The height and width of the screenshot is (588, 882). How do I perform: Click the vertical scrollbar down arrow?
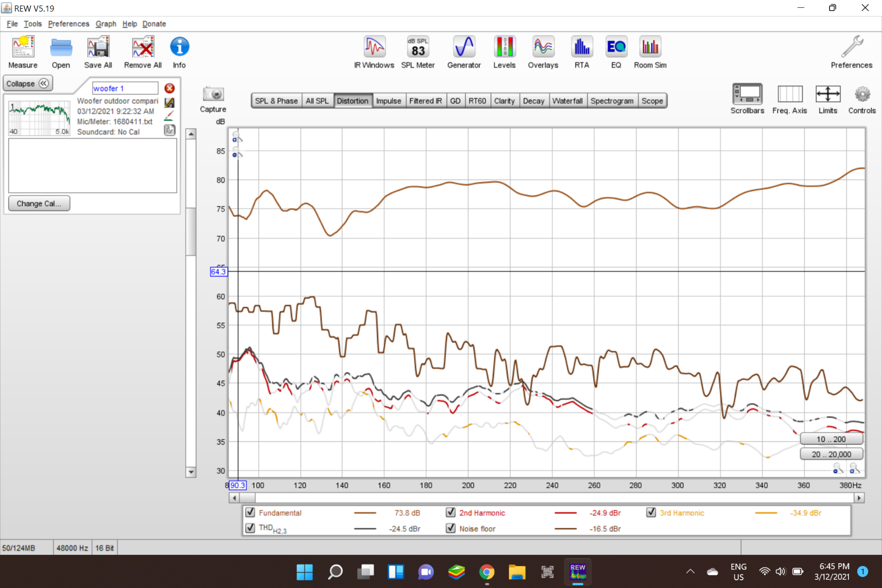191,472
